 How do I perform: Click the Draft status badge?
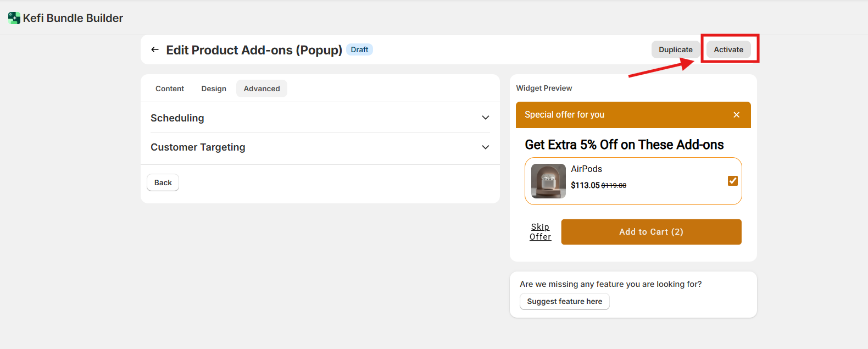(359, 49)
